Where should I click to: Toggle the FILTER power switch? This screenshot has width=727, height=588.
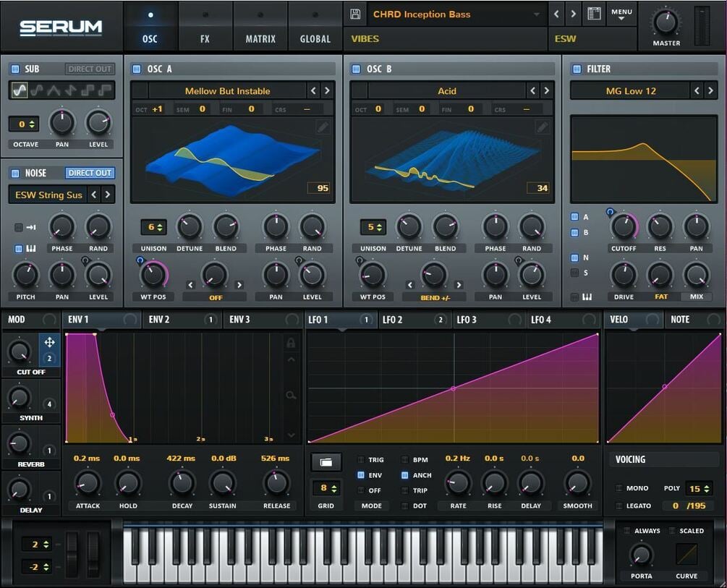coord(577,69)
